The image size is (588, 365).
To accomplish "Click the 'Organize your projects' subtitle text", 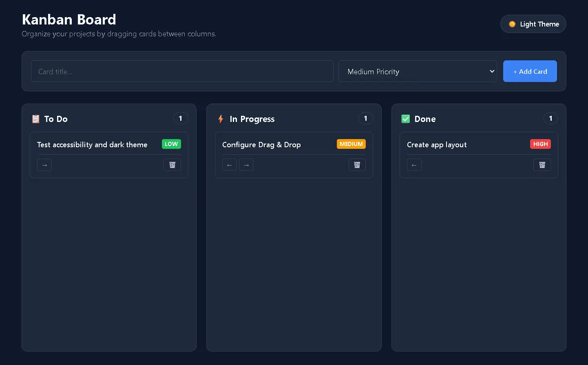I will pos(119,34).
